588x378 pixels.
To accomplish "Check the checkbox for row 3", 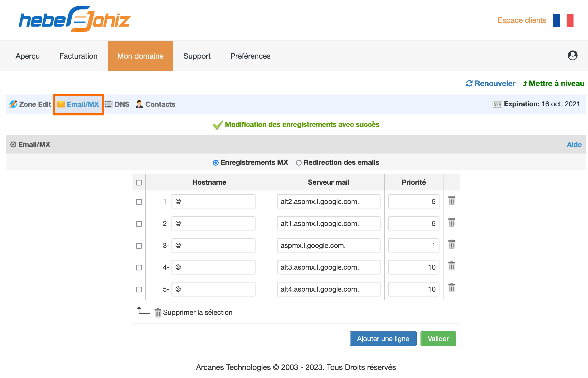I will coord(139,246).
